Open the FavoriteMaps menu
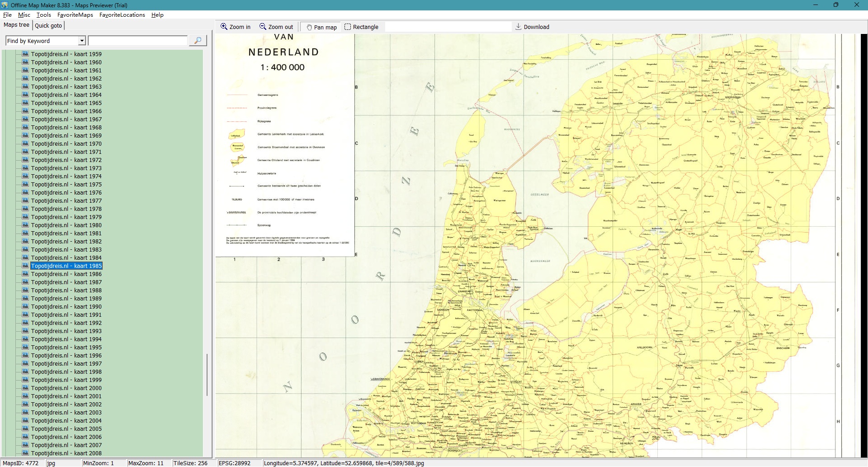The width and height of the screenshot is (868, 467). click(x=75, y=15)
